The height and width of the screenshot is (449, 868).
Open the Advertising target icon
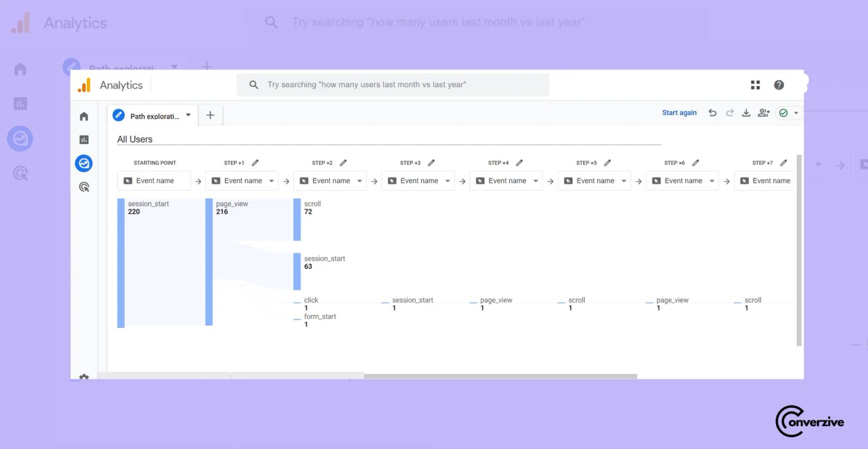[84, 187]
